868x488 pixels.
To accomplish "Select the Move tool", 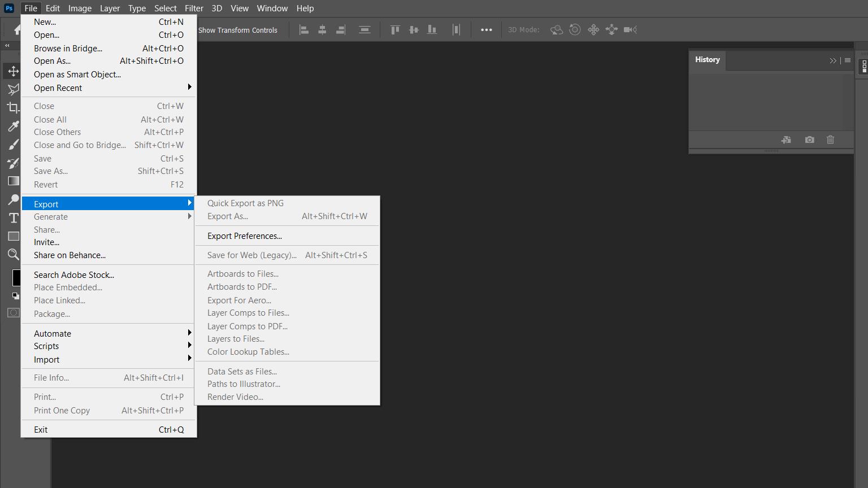I will pyautogui.click(x=13, y=71).
